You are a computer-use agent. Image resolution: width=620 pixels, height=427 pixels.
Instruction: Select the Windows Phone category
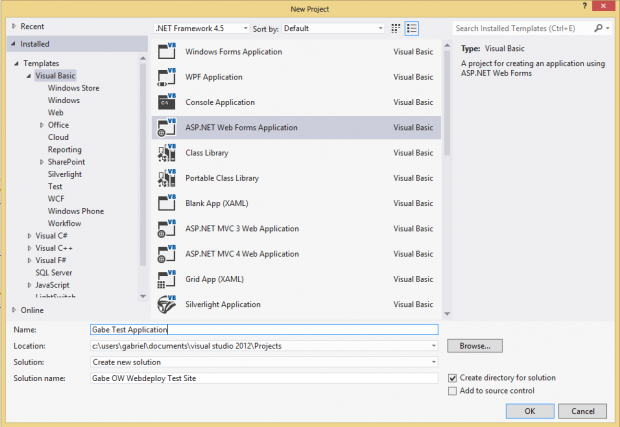[x=76, y=211]
